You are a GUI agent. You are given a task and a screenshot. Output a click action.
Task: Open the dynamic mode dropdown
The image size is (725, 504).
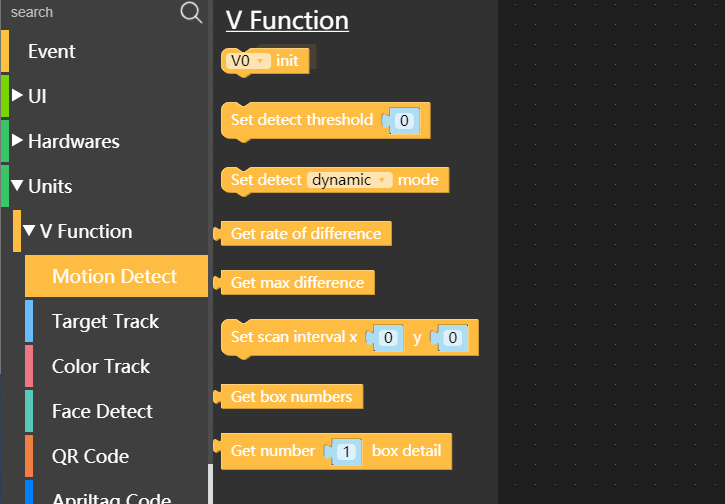click(x=350, y=179)
